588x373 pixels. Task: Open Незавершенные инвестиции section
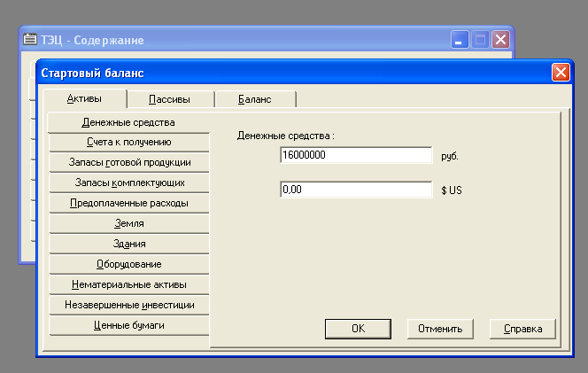pyautogui.click(x=129, y=305)
